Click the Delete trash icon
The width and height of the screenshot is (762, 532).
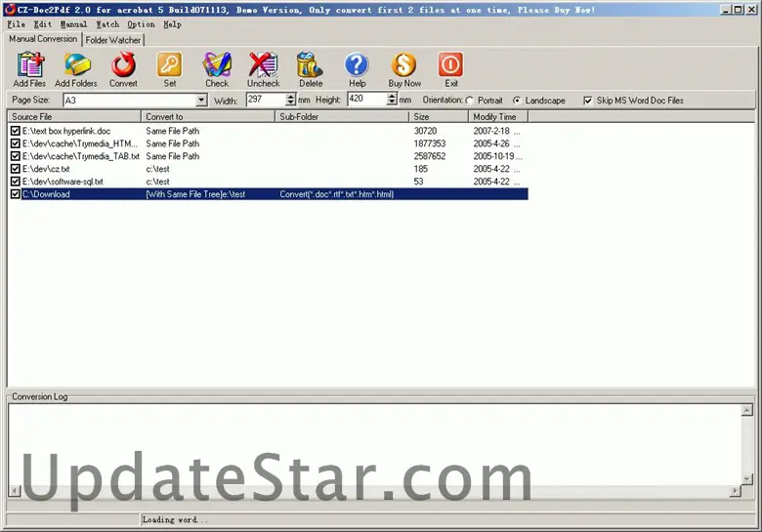310,65
